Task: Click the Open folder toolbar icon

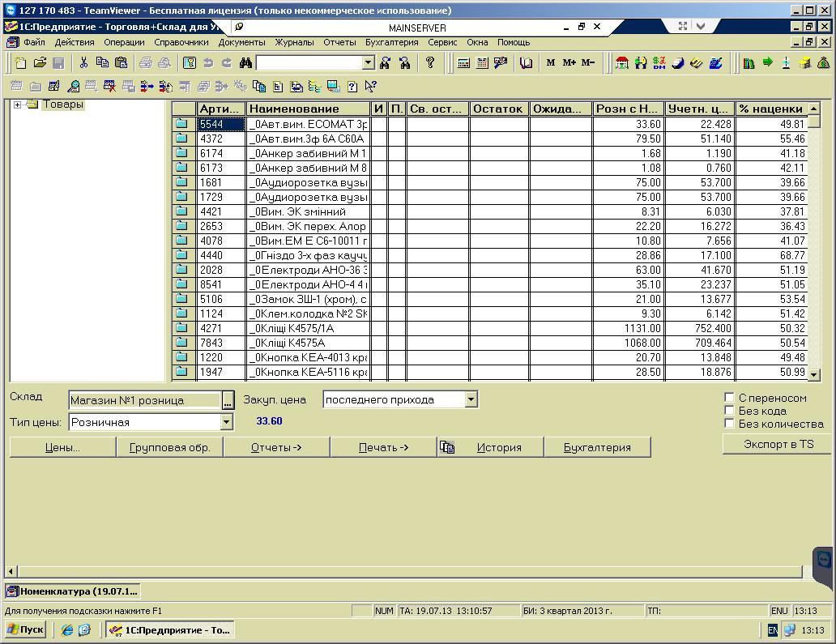Action: pos(40,63)
